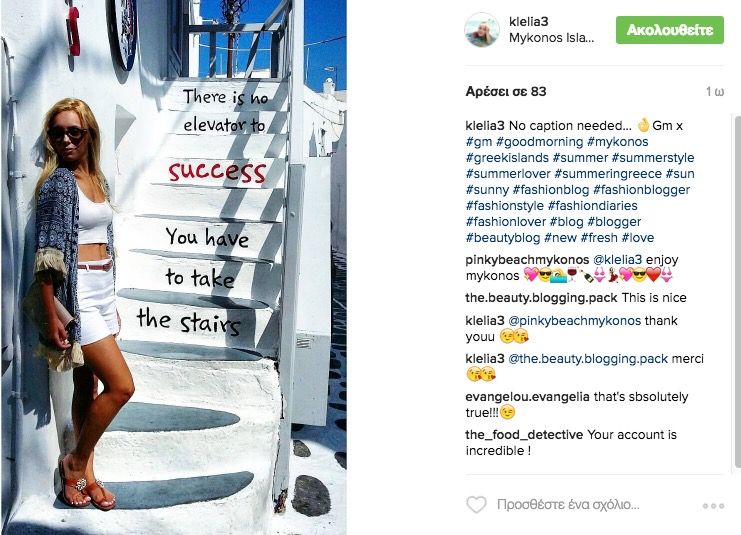
Task: Click the heart like icon
Action: pyautogui.click(x=476, y=505)
